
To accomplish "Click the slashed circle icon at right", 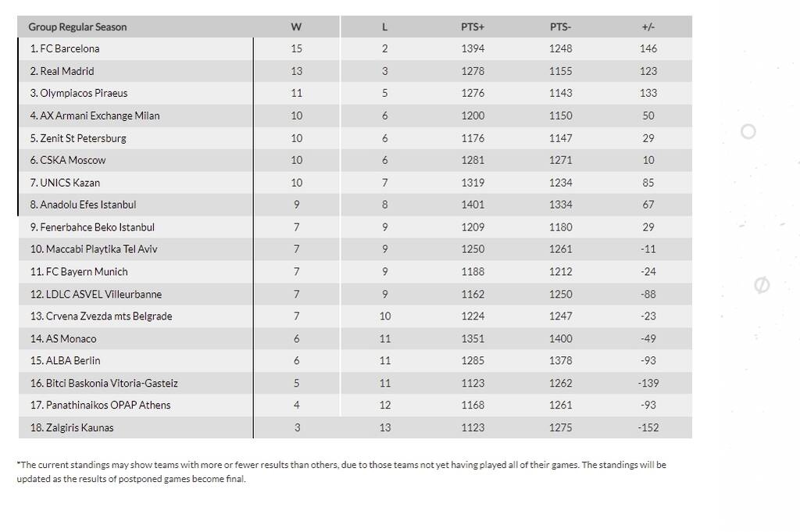I will pos(761,285).
